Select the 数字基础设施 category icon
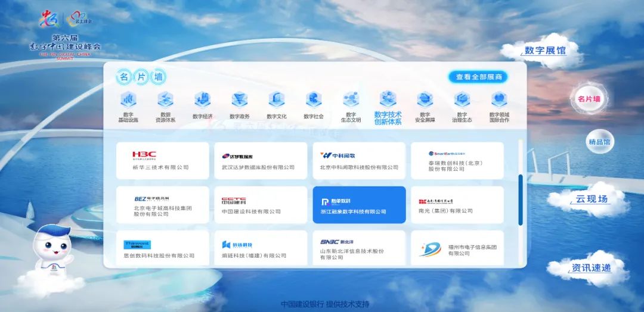 [x=128, y=99]
